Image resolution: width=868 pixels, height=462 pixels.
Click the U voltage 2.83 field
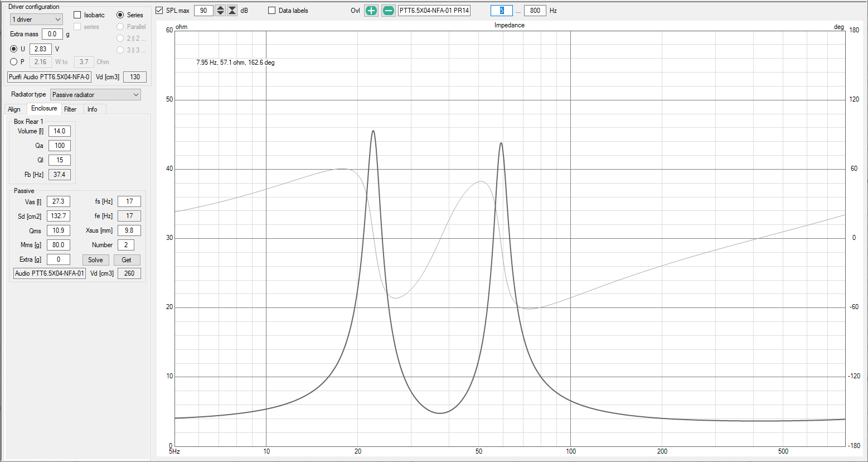pos(40,49)
